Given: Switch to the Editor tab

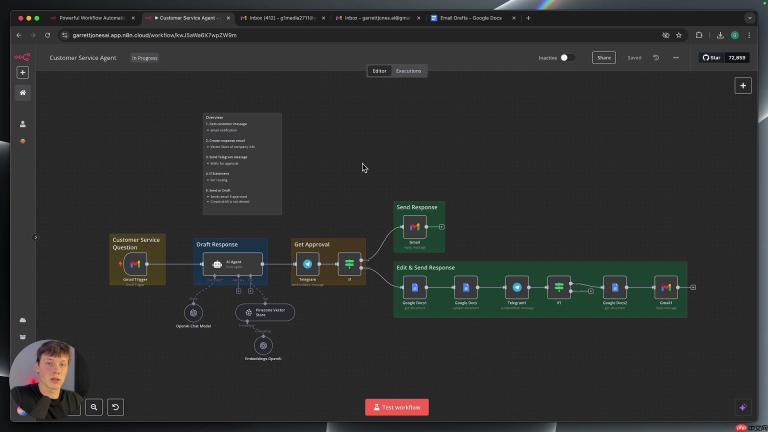Looking at the screenshot, I should tap(379, 71).
